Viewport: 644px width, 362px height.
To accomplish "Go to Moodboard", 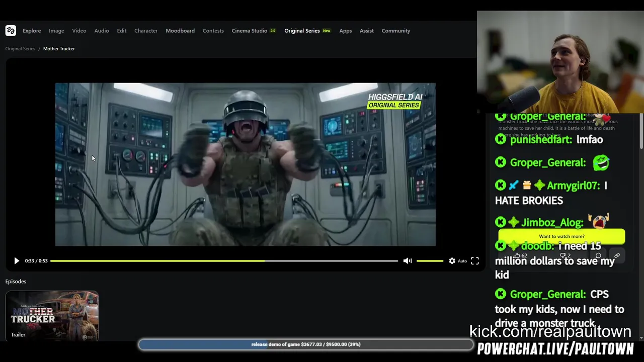I will pyautogui.click(x=180, y=31).
